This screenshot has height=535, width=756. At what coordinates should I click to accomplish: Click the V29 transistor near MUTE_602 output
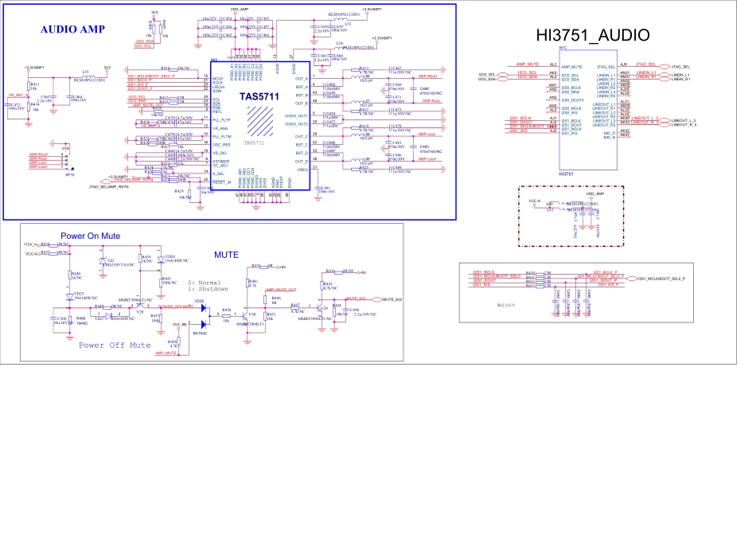coord(318,307)
